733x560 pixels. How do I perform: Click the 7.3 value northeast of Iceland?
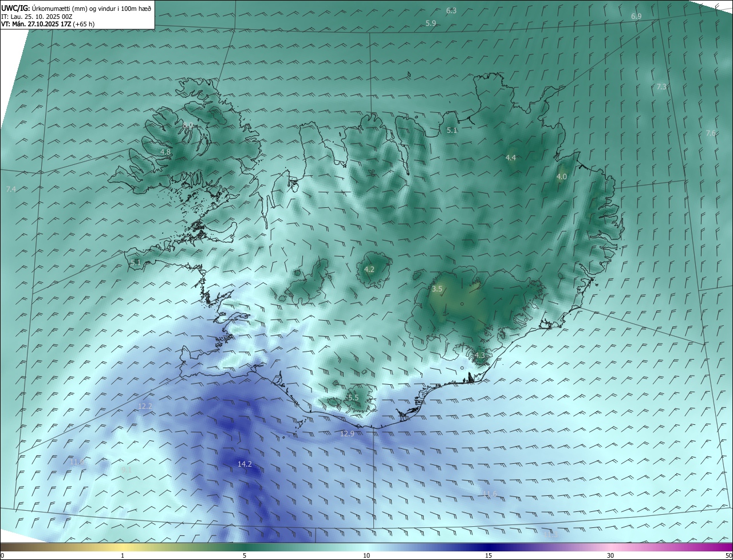pos(661,86)
